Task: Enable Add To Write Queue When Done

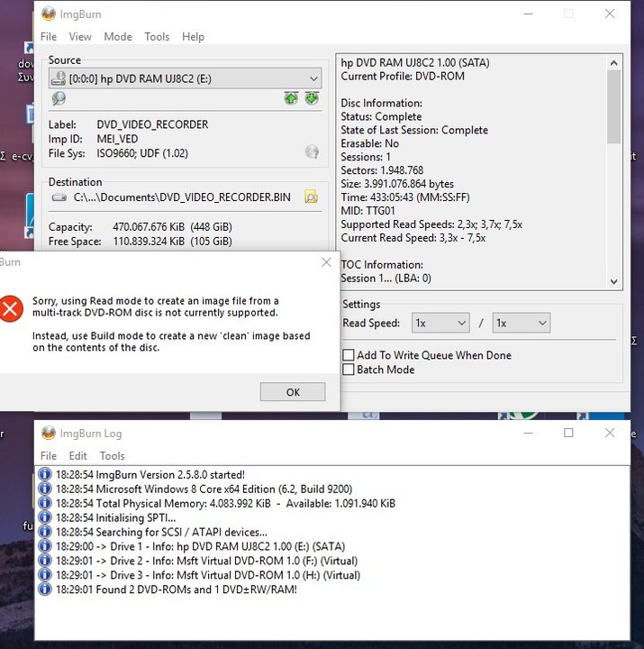Action: pos(349,355)
